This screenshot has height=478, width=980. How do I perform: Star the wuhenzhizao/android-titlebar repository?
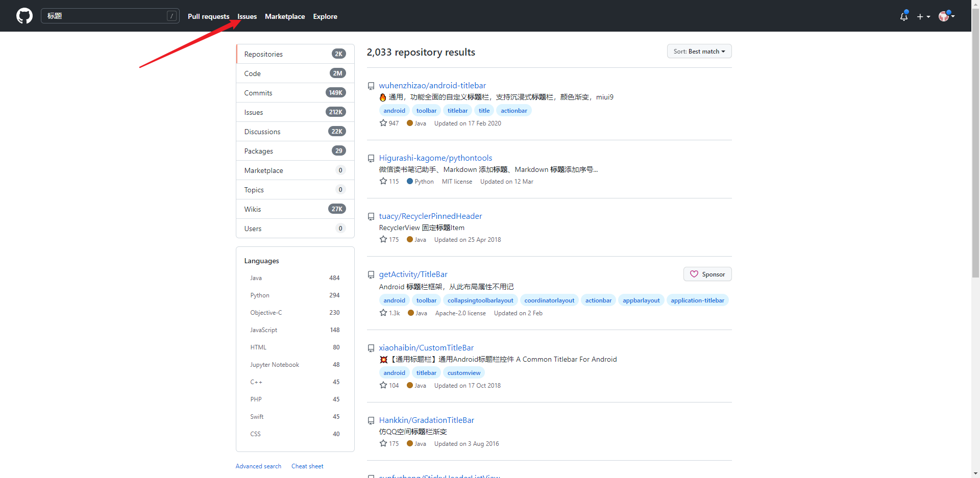[x=383, y=123]
